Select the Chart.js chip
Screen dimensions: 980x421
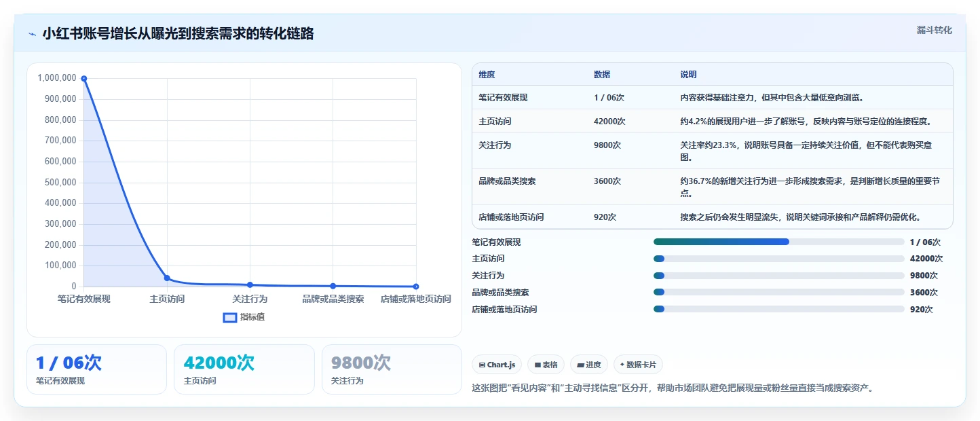tap(497, 365)
